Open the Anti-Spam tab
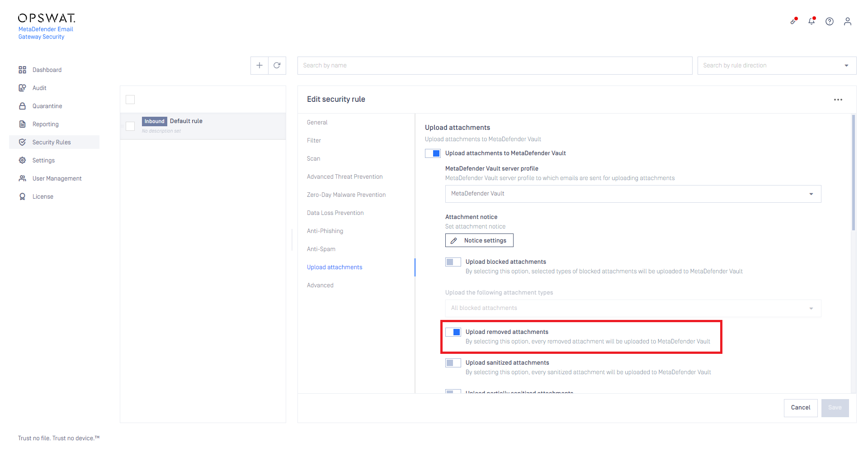Image resolution: width=868 pixels, height=457 pixels. pyautogui.click(x=321, y=249)
